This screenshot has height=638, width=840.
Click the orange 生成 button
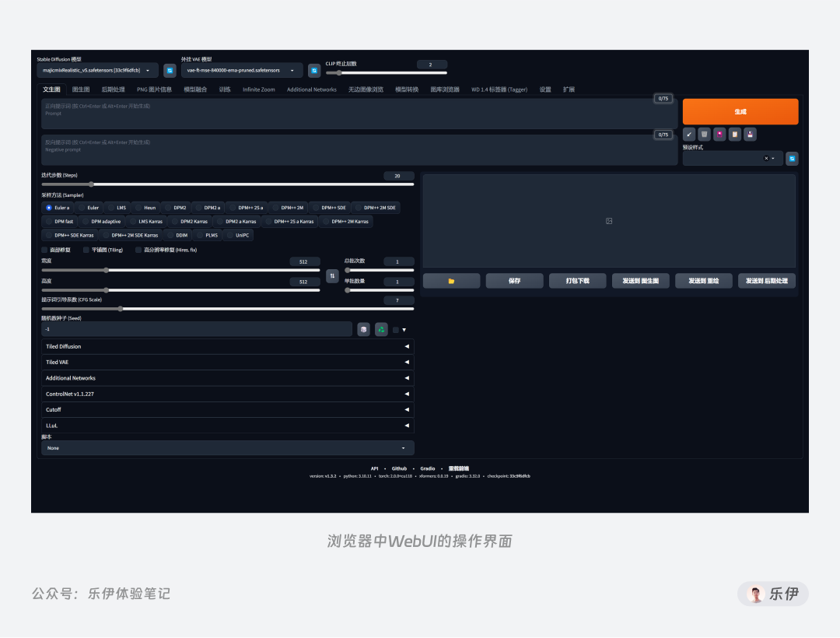739,111
